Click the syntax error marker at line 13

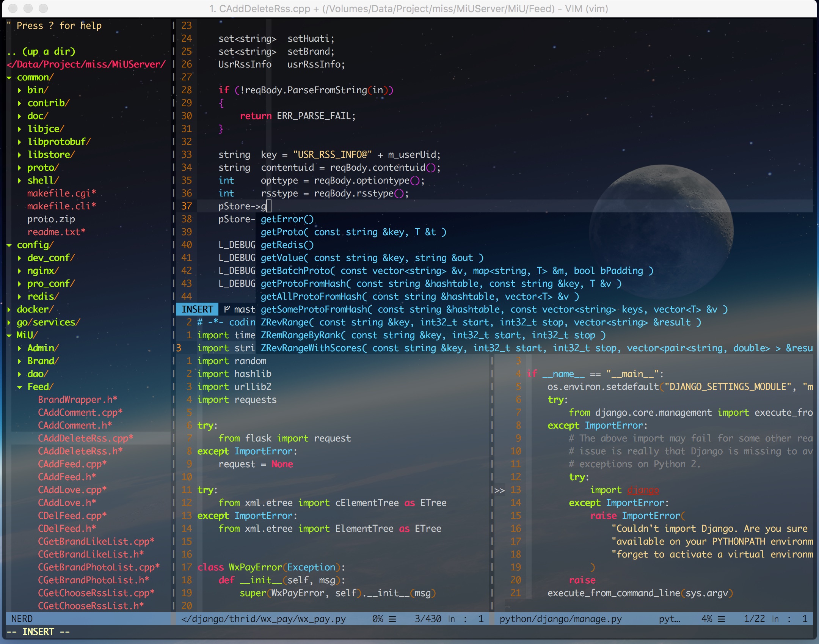click(x=499, y=490)
